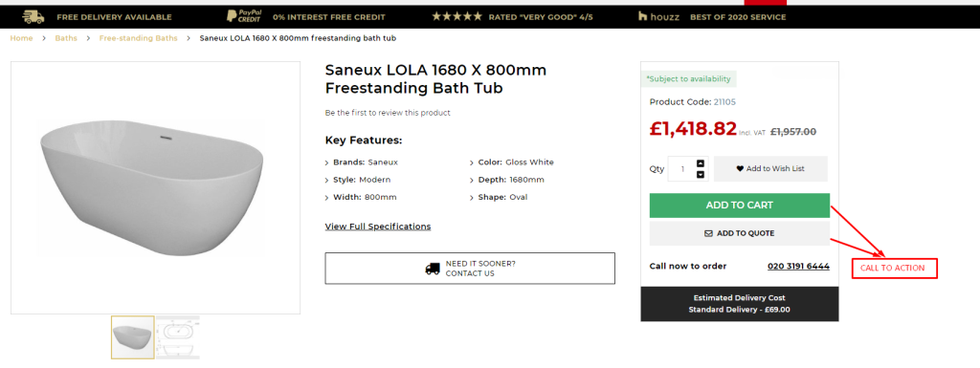The width and height of the screenshot is (980, 368).
Task: Open the Home breadcrumb link
Action: (21, 38)
